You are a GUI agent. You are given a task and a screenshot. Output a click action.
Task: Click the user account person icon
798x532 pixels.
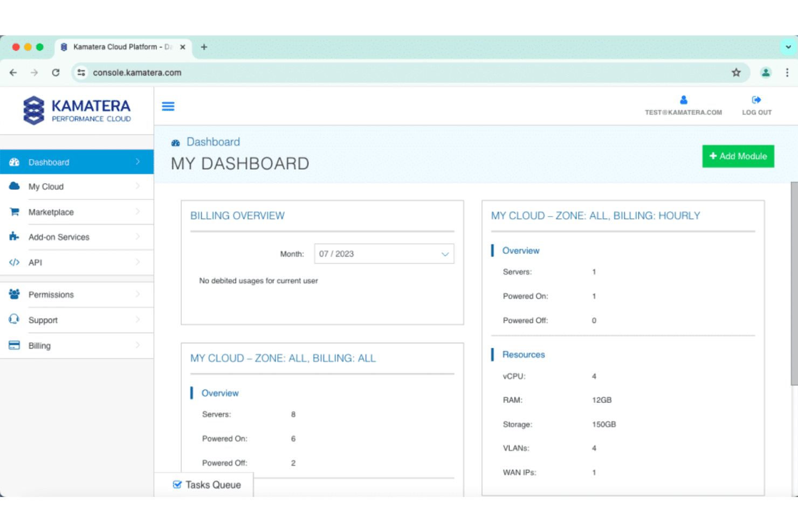(684, 100)
